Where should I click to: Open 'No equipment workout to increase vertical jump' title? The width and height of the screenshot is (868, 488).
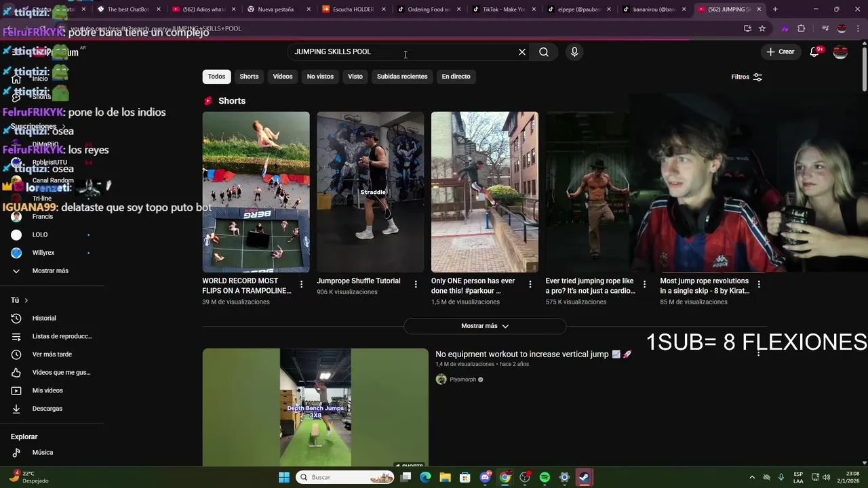point(533,354)
